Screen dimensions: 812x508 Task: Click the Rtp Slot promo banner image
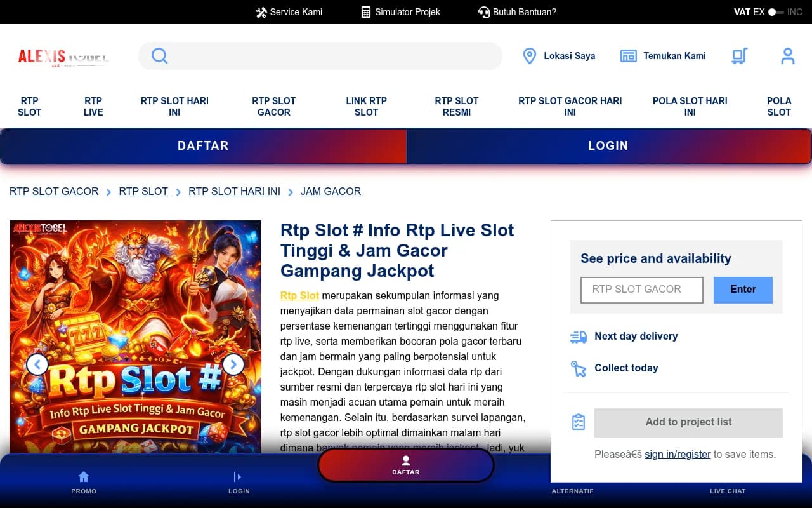pyautogui.click(x=135, y=337)
